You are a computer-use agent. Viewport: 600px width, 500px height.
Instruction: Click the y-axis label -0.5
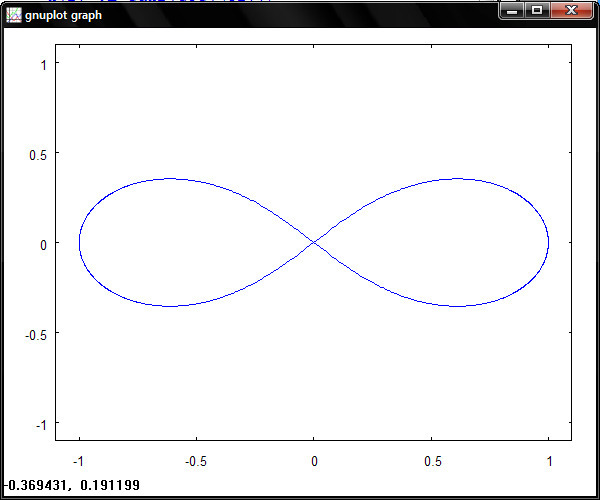[36, 335]
